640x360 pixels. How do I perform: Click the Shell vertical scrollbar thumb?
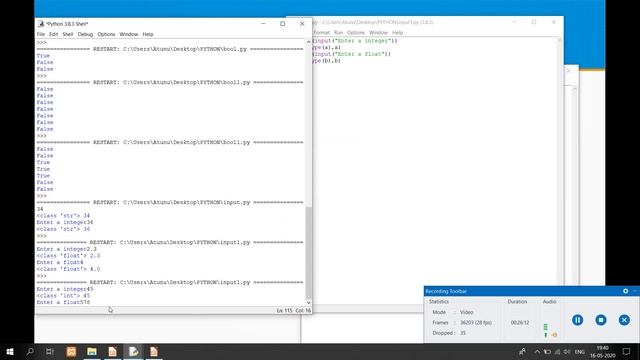309,253
